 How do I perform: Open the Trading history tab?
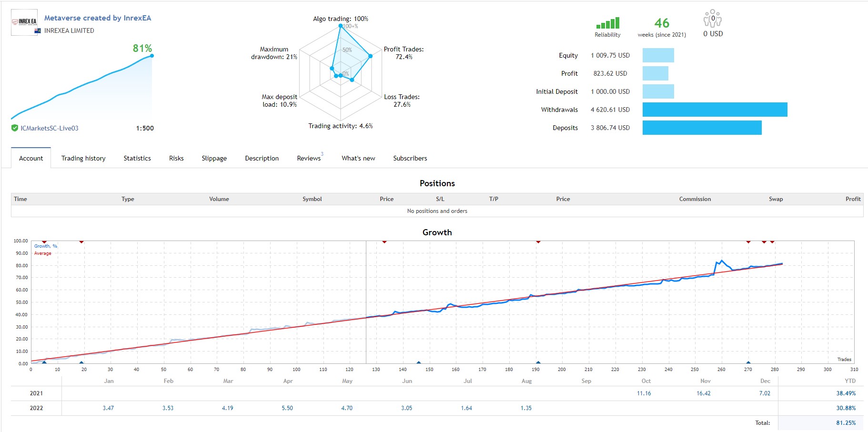click(83, 158)
